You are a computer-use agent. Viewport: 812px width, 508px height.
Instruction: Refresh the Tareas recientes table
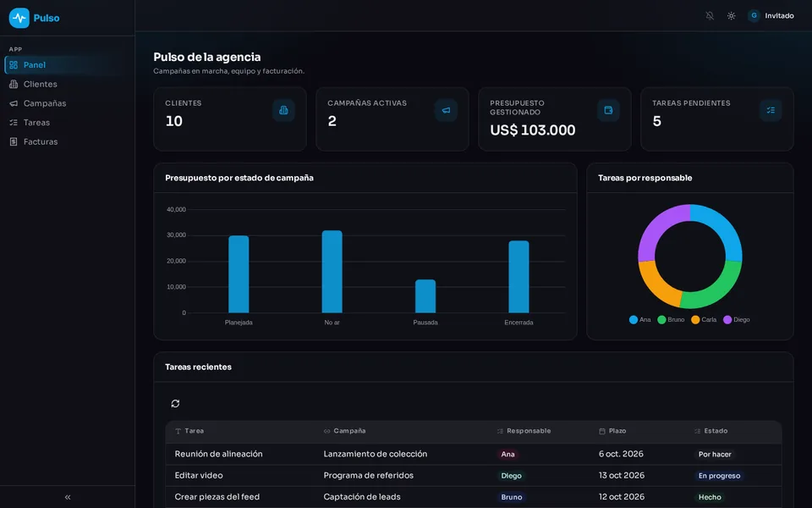176,403
